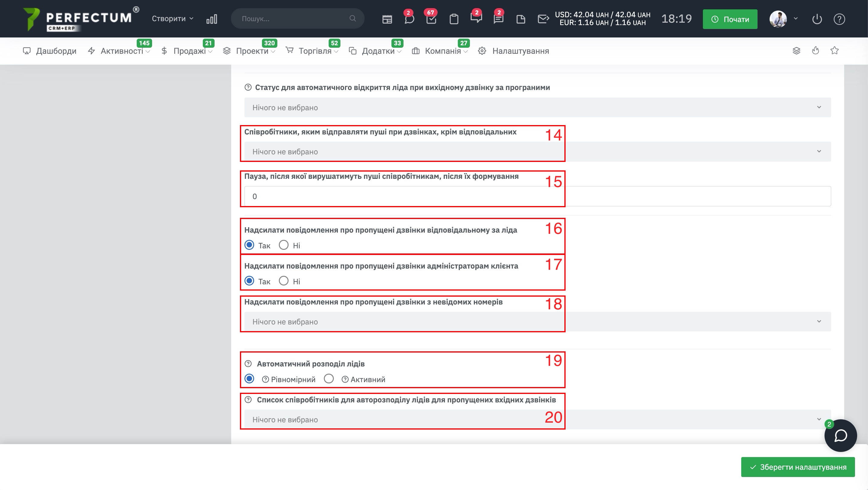The image size is (868, 490).
Task: Open the Налаштування menu item
Action: pyautogui.click(x=520, y=51)
